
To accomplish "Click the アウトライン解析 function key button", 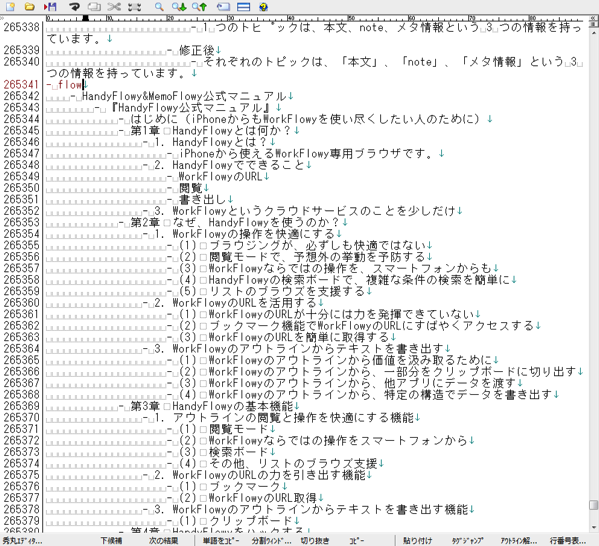I will coord(519,541).
